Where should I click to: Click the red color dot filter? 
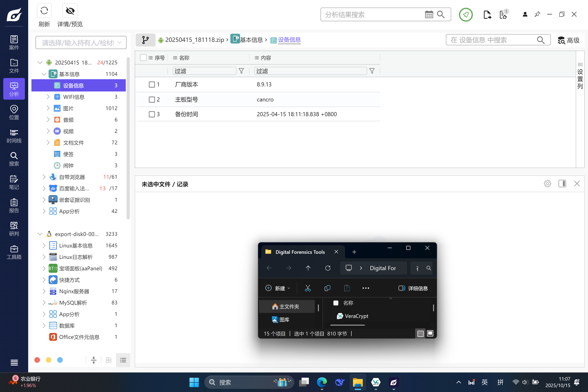[37, 360]
